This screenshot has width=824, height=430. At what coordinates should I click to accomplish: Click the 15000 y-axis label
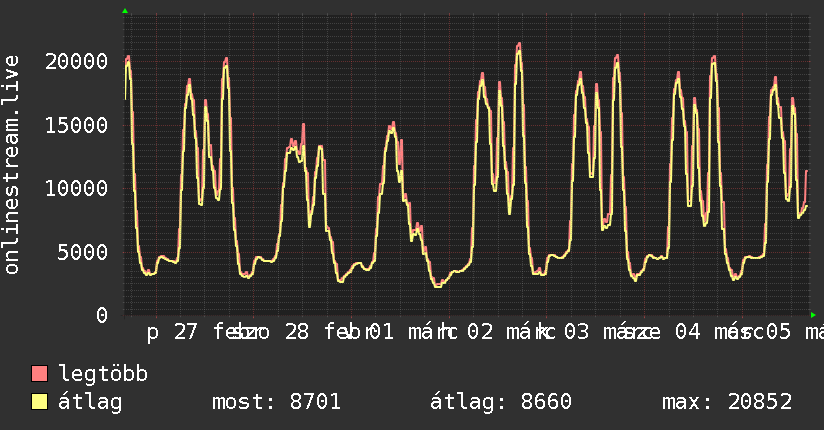click(x=77, y=125)
